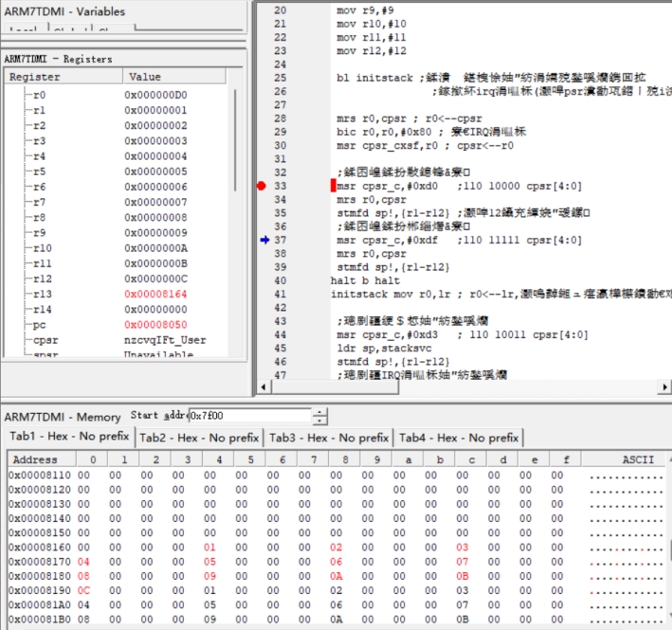This screenshot has width=672, height=630.
Task: Select register r0 row
Action: point(116,95)
